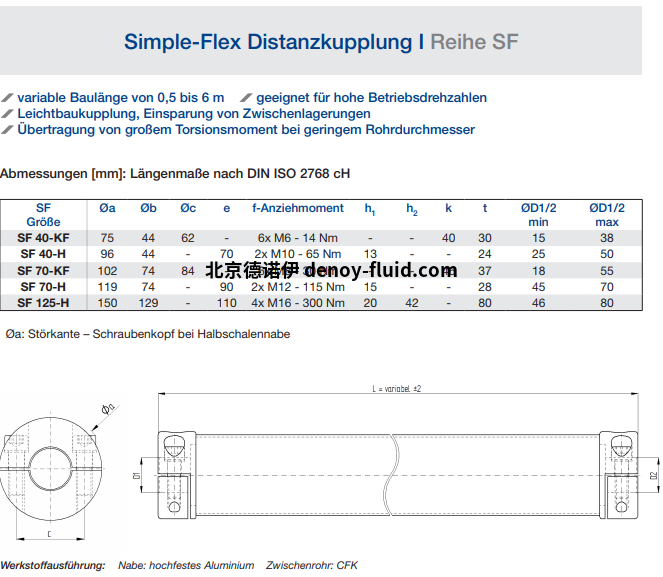The image size is (663, 577).
Task: Click Øc value '84' in SF 70-KF row
Action: pos(188,271)
